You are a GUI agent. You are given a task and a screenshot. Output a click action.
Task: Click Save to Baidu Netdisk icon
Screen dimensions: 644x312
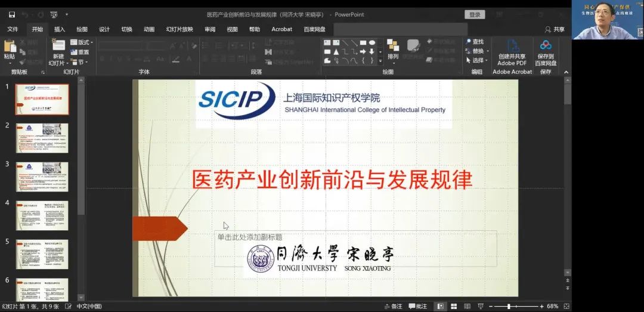(x=546, y=46)
